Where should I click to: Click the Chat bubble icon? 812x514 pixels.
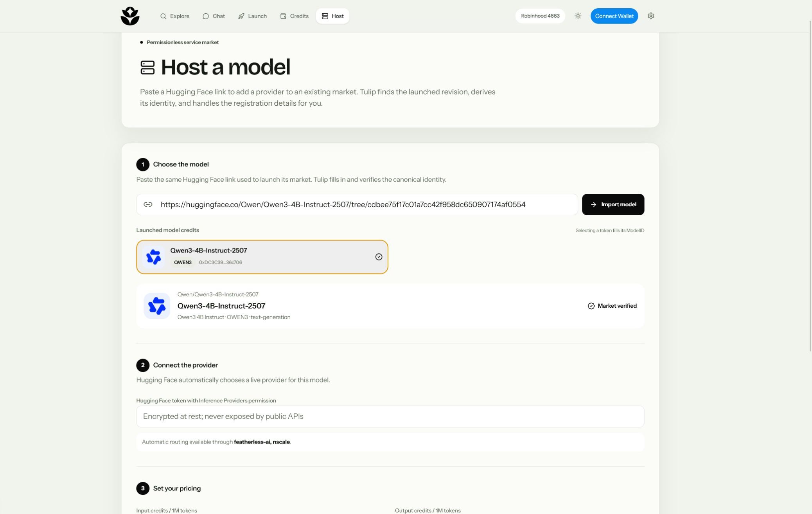[206, 16]
